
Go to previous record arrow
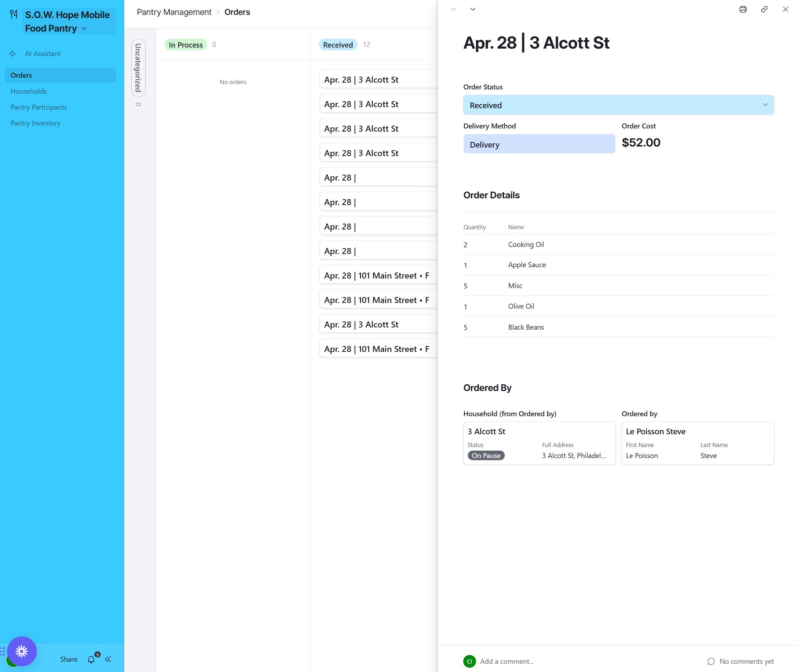[x=453, y=10]
